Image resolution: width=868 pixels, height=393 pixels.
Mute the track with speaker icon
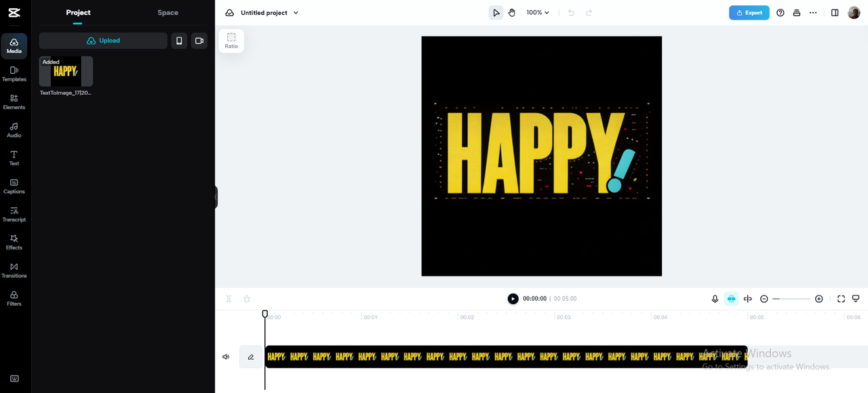tap(226, 357)
